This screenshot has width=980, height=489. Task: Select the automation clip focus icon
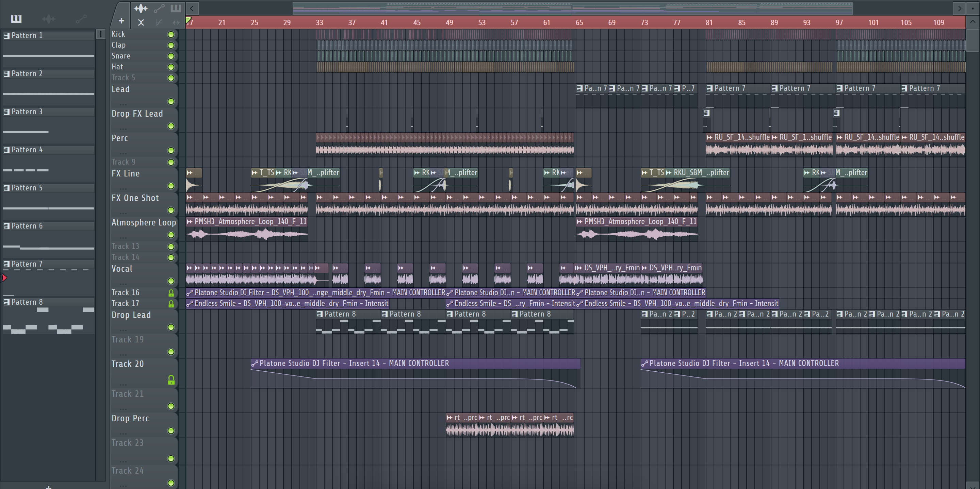point(159,9)
